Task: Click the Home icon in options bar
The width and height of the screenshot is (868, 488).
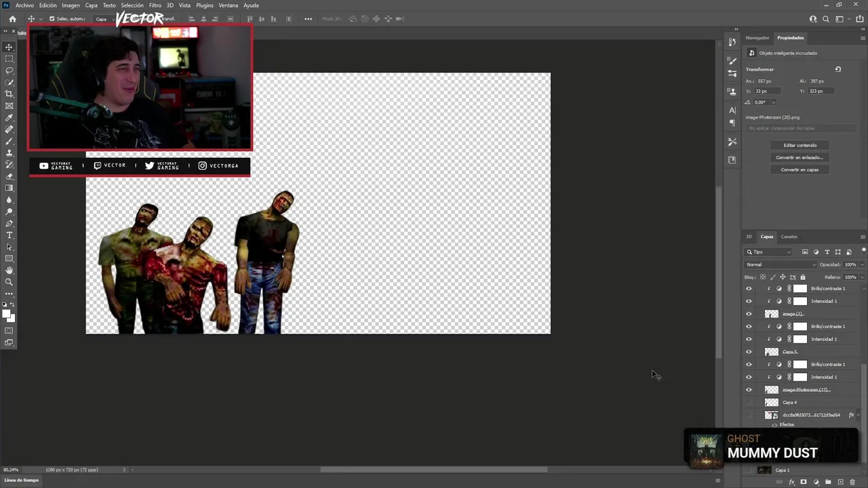Action: (x=12, y=19)
